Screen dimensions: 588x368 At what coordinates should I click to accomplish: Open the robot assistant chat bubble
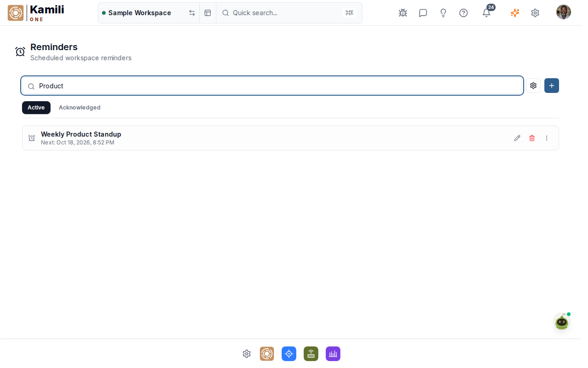coord(562,321)
